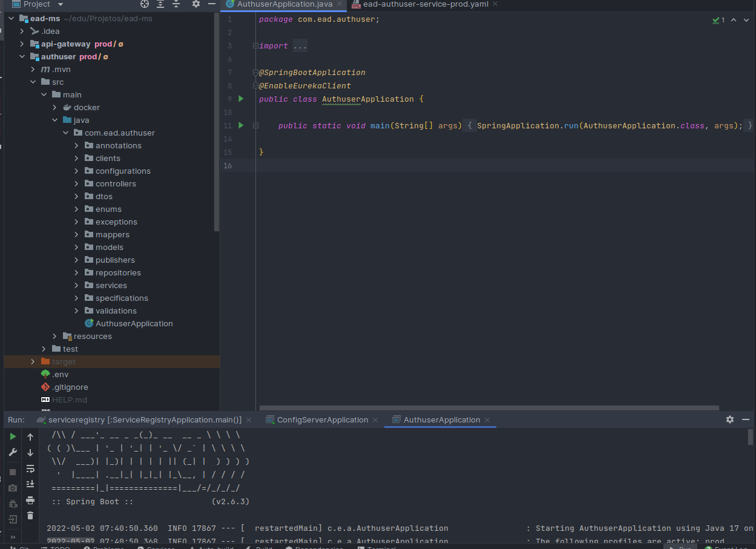The image size is (756, 549).
Task: Click Expand All in Project panel
Action: click(x=160, y=4)
